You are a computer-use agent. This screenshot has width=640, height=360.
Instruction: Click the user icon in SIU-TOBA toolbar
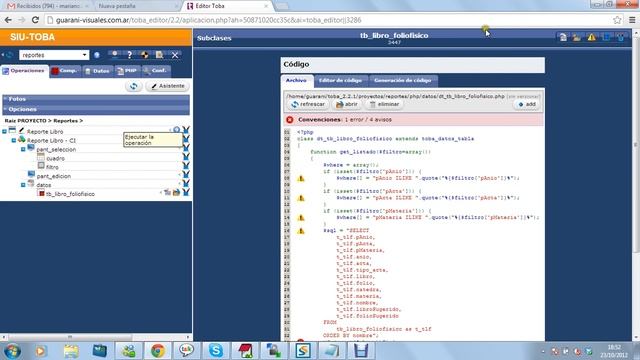pyautogui.click(x=115, y=55)
